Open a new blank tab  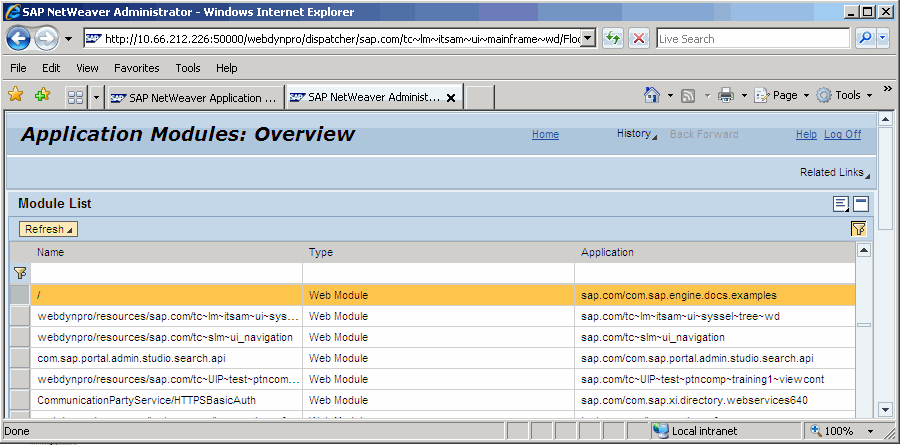tap(479, 98)
